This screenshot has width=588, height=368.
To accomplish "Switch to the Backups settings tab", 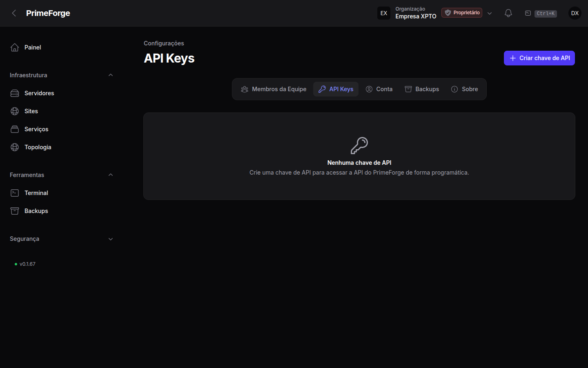I will [x=422, y=89].
